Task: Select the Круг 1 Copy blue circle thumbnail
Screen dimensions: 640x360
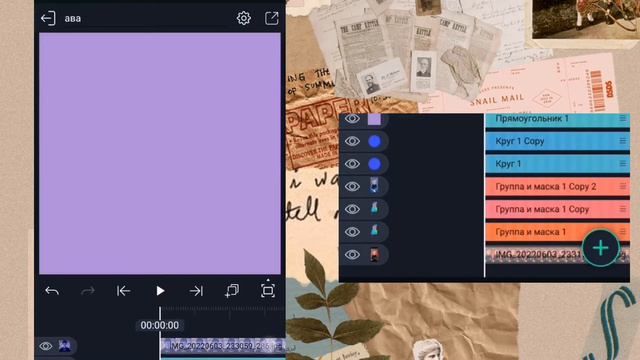Action: click(x=374, y=141)
